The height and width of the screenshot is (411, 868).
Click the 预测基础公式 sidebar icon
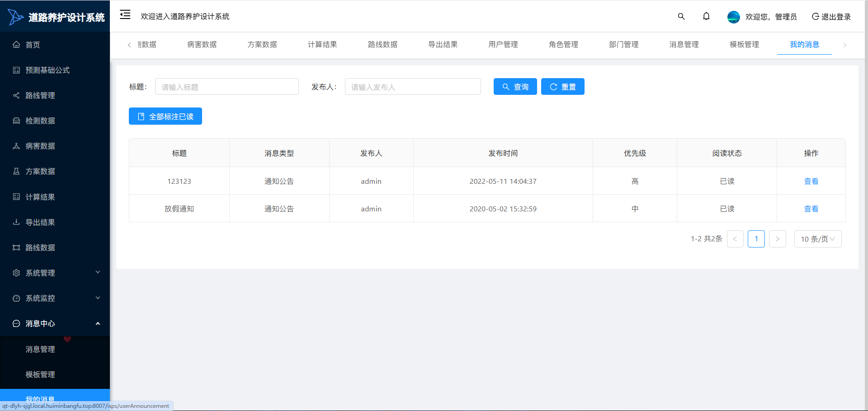(x=16, y=70)
